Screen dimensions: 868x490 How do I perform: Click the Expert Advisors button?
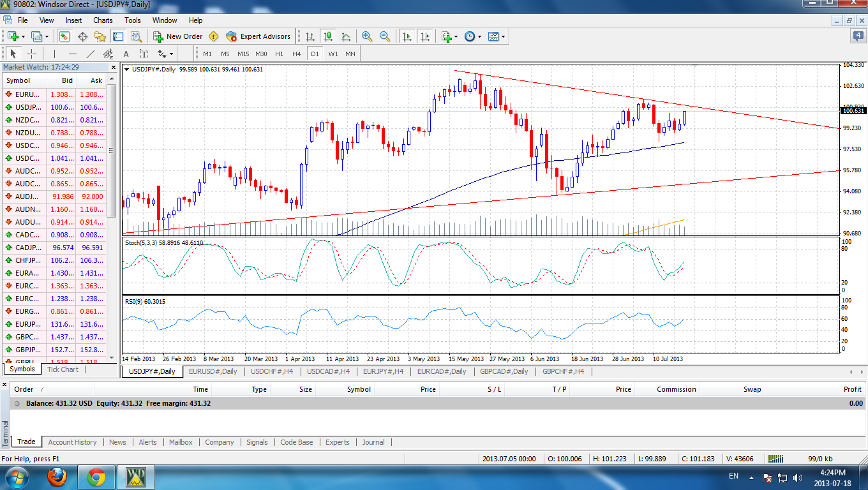click(258, 36)
